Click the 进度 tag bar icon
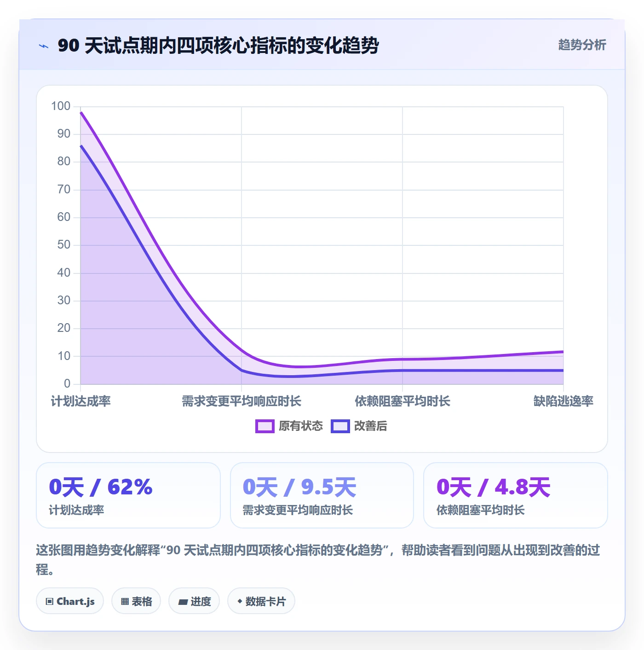Screen dimensions: 644x650 [x=183, y=602]
